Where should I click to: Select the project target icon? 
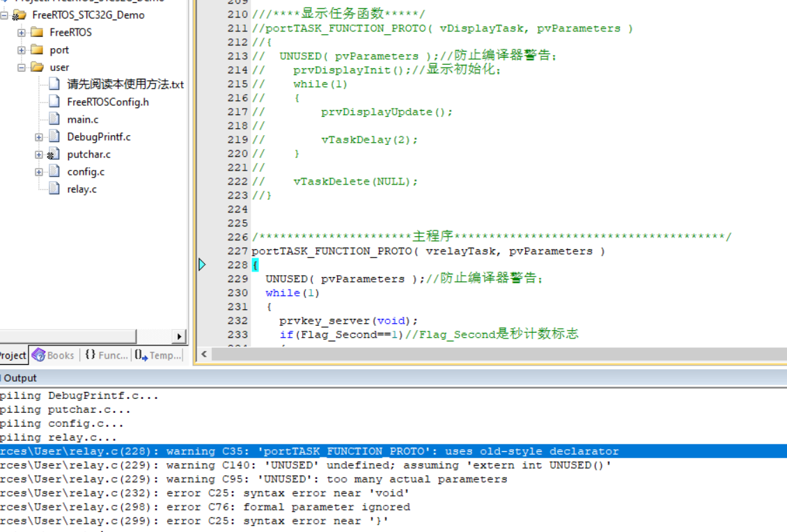(x=19, y=15)
